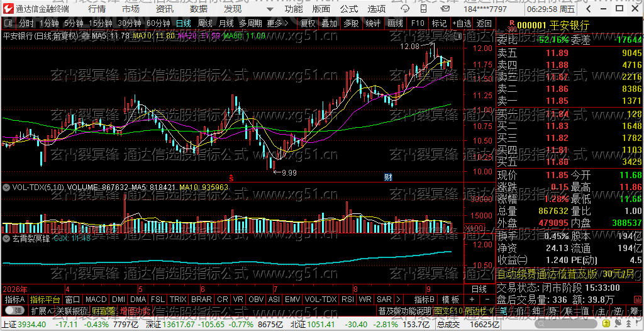The height and width of the screenshot is (331, 644).
Task: Click the 叠加 overlay button
Action: (x=330, y=24)
